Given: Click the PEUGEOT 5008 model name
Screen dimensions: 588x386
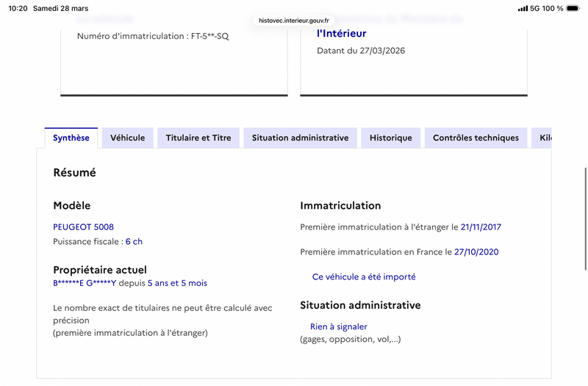Looking at the screenshot, I should point(83,226).
